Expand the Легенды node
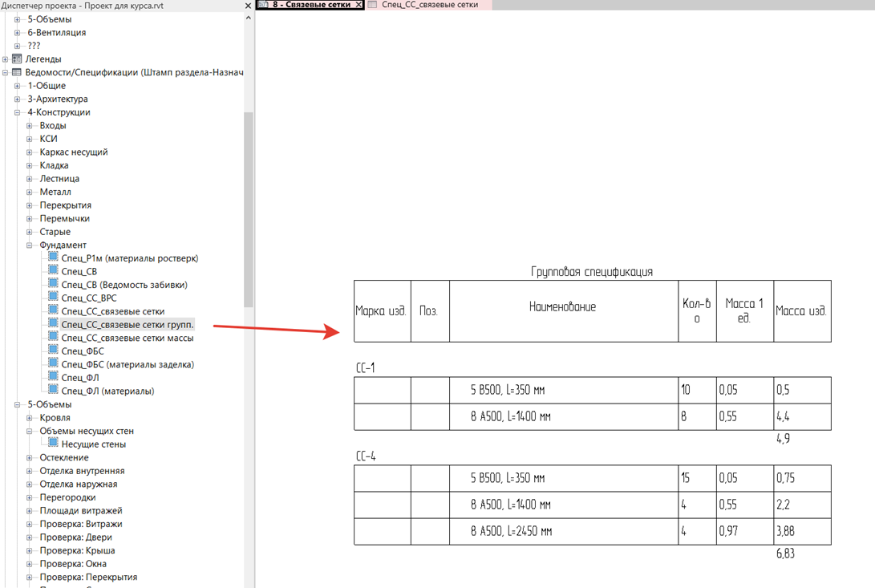This screenshot has width=875, height=588. point(5,59)
